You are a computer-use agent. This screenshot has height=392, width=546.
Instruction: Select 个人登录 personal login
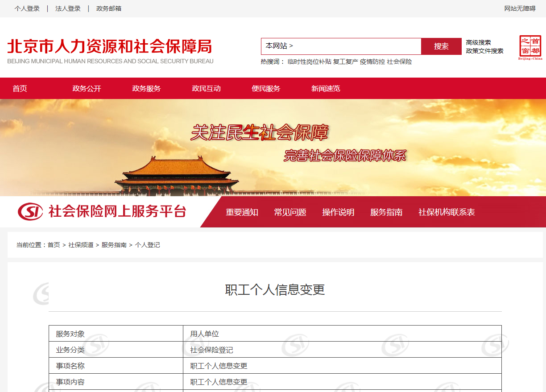pyautogui.click(x=28, y=8)
